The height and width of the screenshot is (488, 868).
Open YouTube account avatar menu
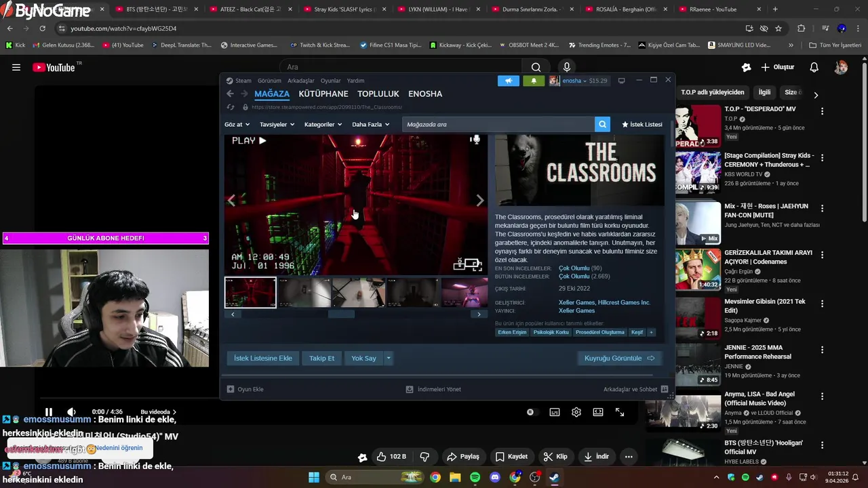tap(841, 67)
